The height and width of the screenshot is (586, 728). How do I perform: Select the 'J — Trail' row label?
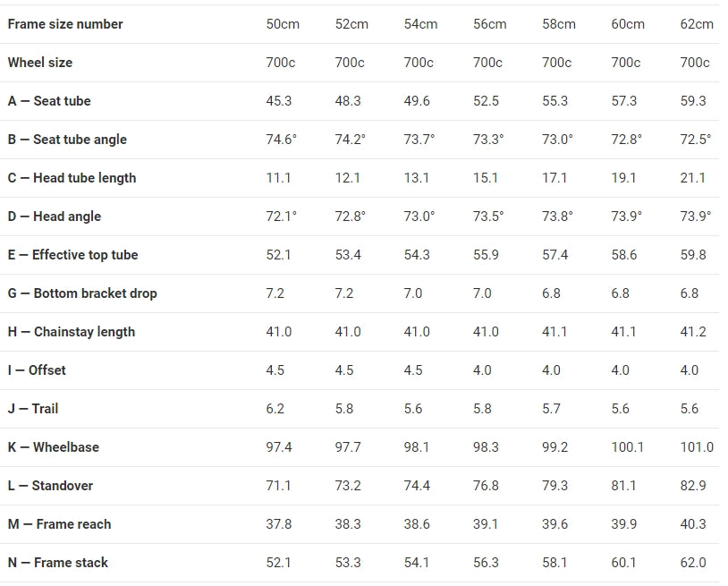click(x=33, y=409)
